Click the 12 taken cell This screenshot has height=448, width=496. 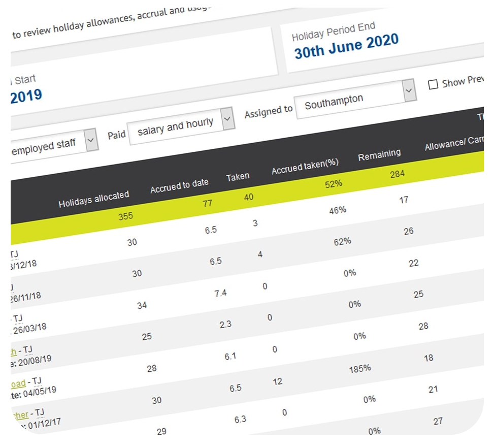[277, 381]
